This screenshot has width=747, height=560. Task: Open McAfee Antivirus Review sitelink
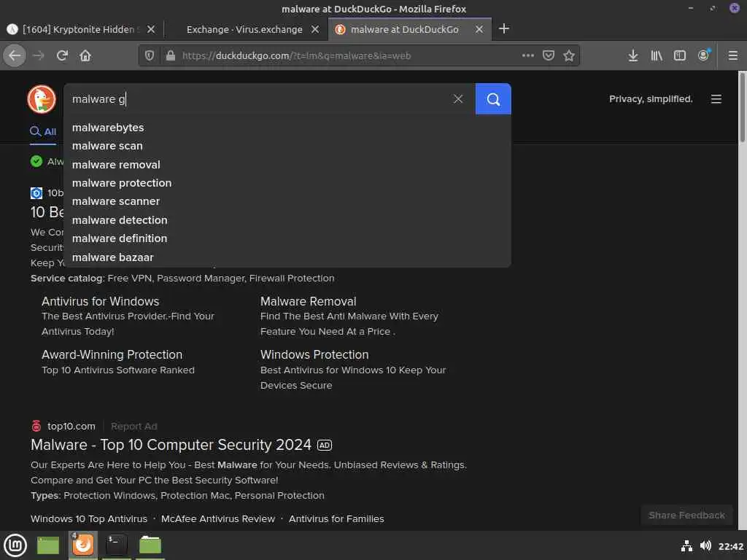[217, 519]
